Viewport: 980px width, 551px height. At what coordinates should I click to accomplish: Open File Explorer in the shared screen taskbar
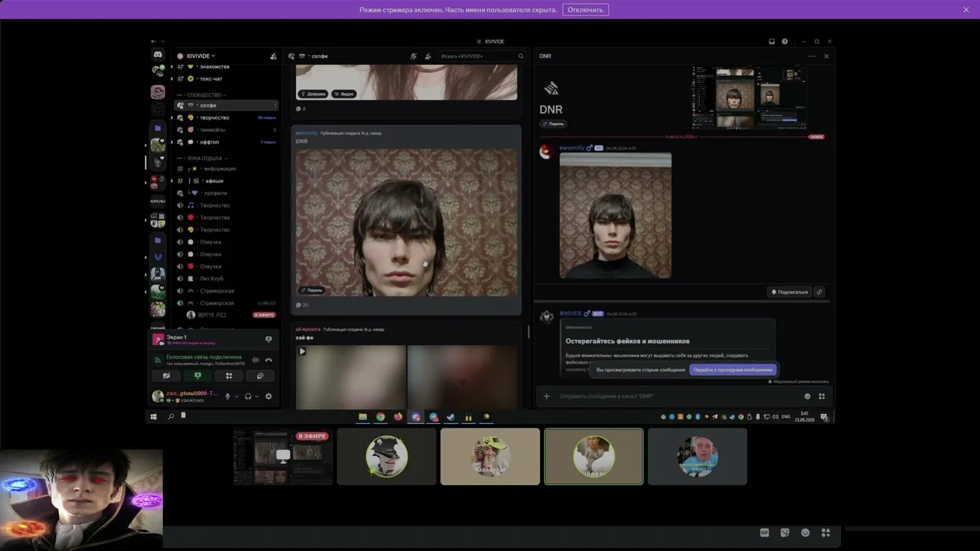coord(363,417)
